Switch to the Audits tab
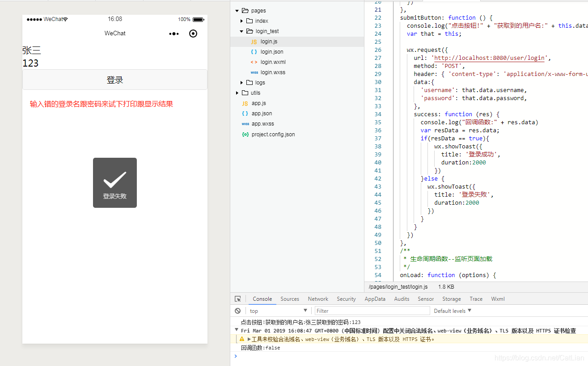Screen dimensions: 588x366 point(402,299)
